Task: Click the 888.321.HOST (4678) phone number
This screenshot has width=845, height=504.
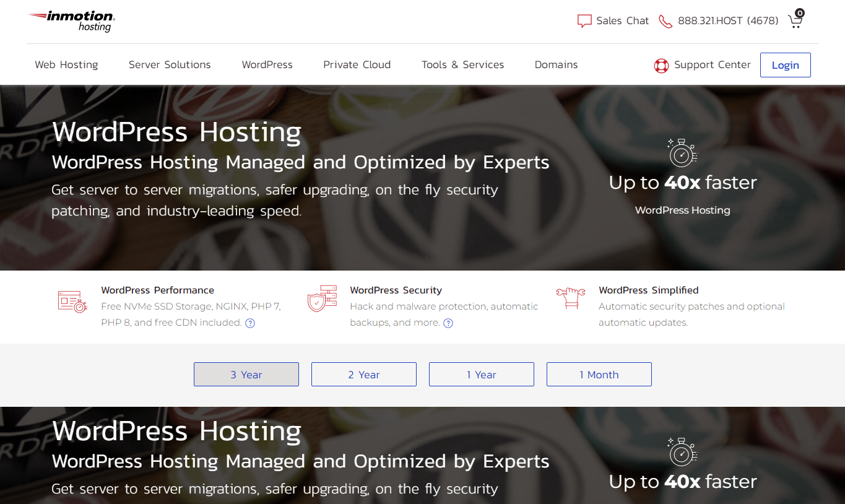Action: coord(728,21)
